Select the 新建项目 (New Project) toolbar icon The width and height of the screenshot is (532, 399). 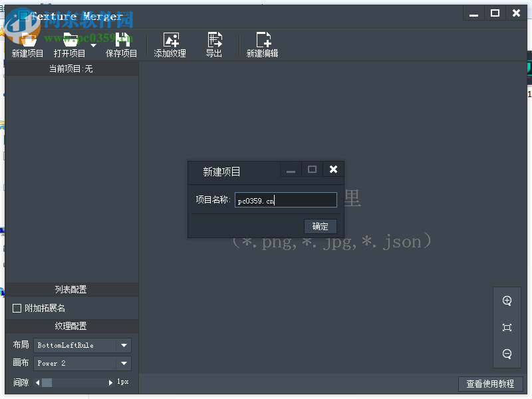pyautogui.click(x=27, y=44)
